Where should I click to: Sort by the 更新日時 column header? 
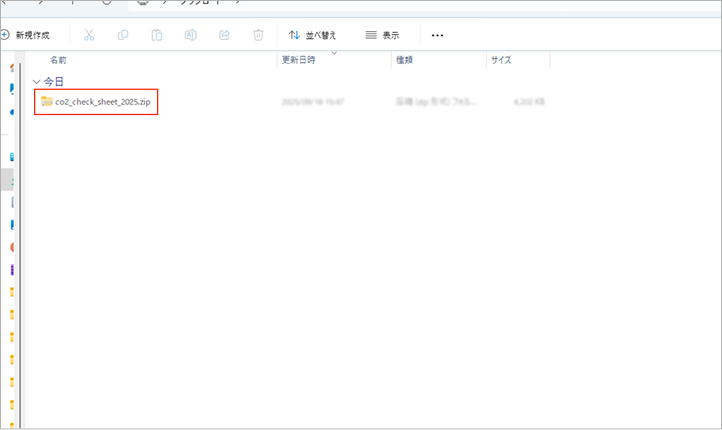299,60
